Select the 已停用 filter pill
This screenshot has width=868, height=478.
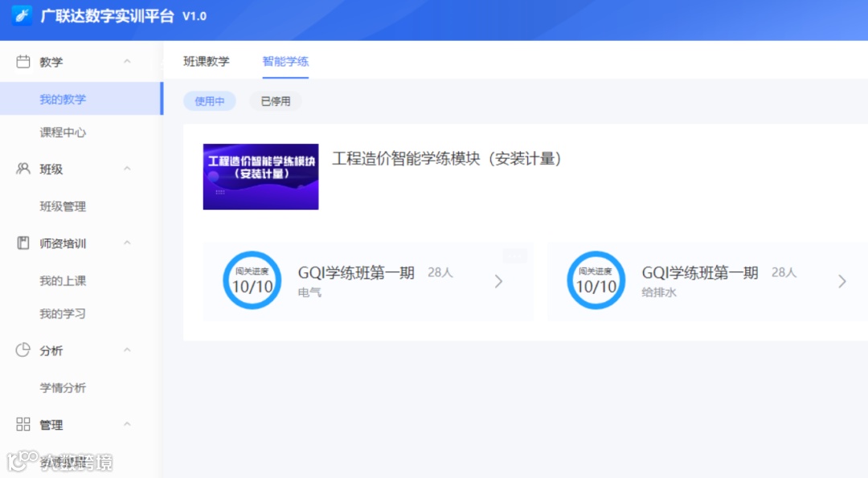pos(275,101)
